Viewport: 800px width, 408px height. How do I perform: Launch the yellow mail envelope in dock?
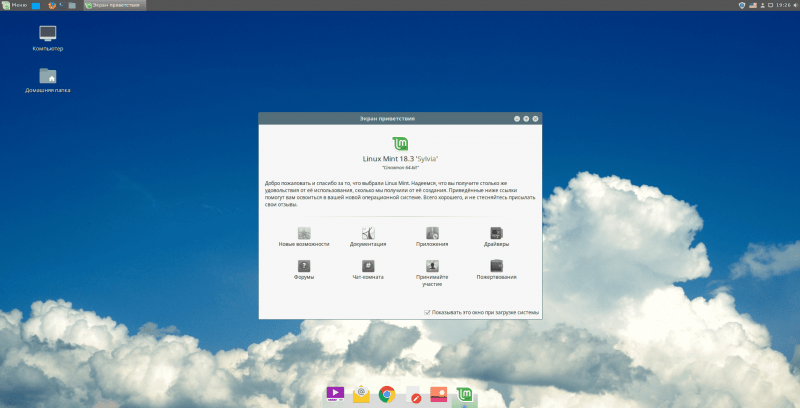coord(361,394)
